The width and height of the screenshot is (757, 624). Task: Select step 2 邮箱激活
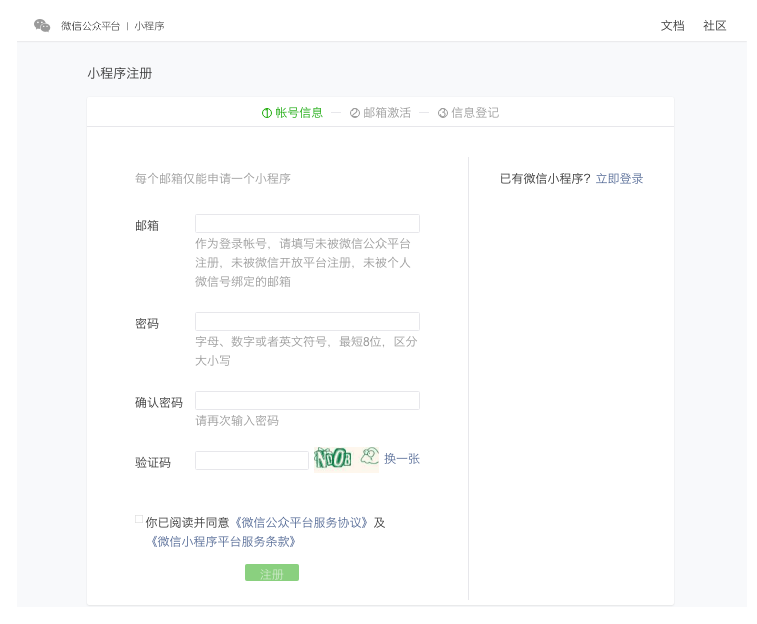tap(380, 113)
